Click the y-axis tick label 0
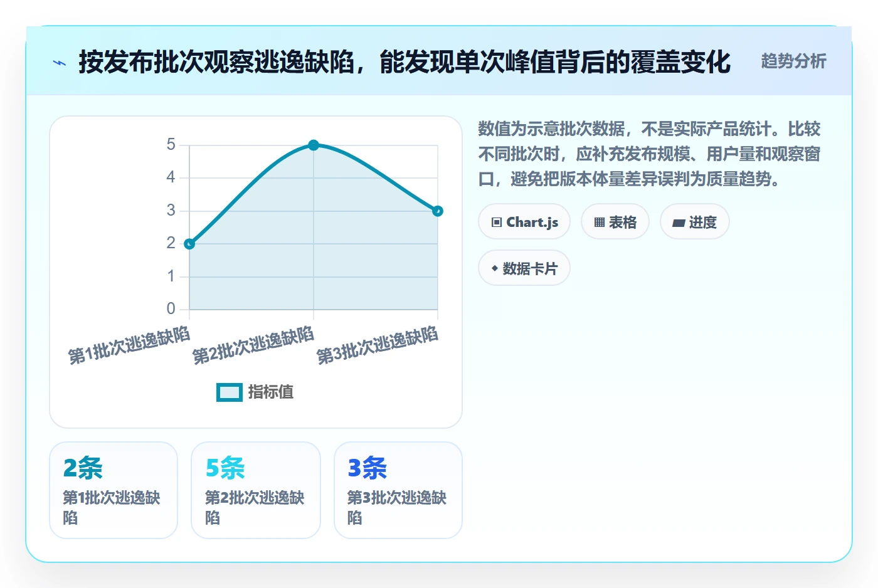 coord(171,309)
